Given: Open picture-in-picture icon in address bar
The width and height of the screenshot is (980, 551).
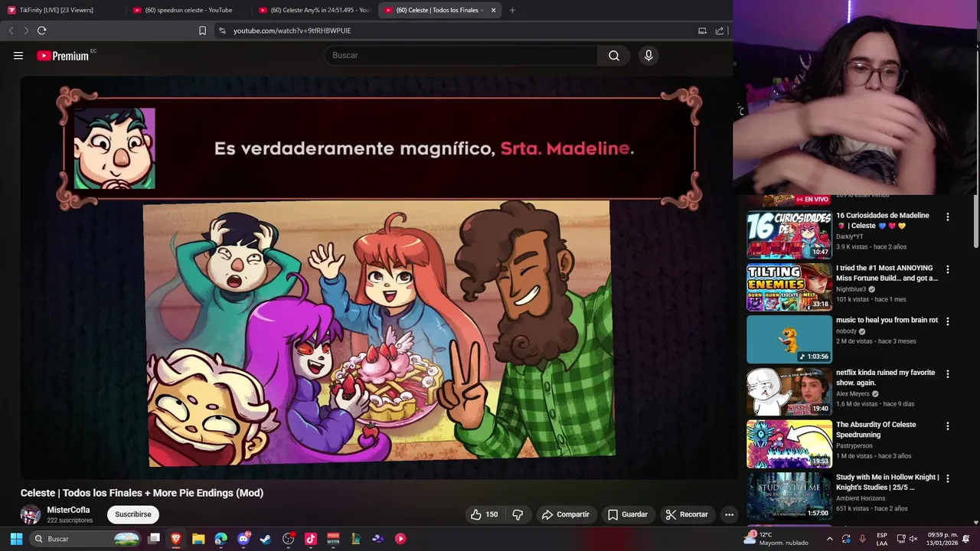Looking at the screenshot, I should [702, 31].
